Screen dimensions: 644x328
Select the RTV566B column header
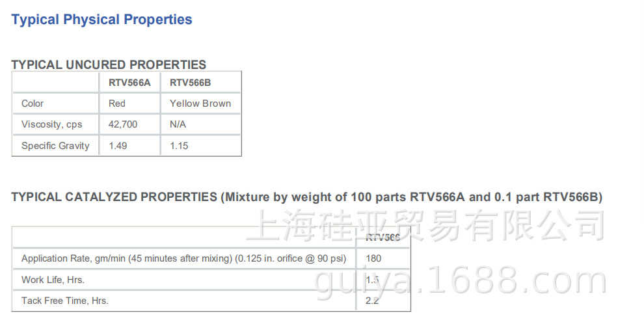pyautogui.click(x=190, y=83)
